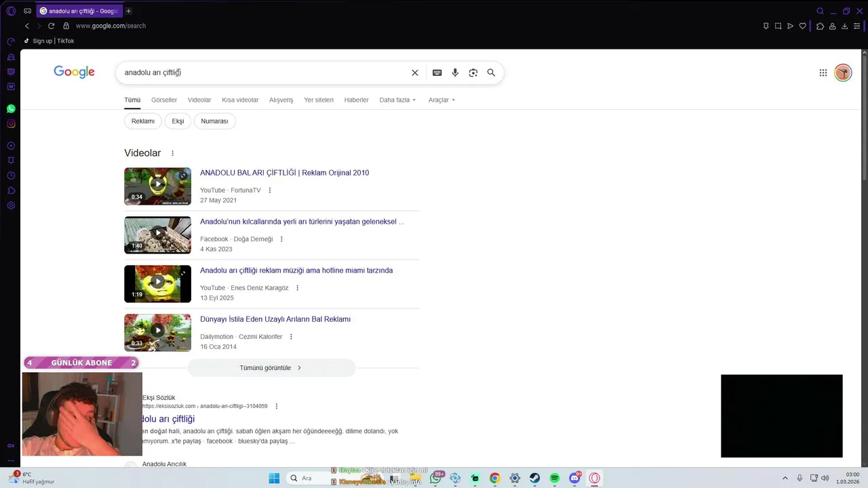Search by image with Google Lens
The width and height of the screenshot is (868, 488).
click(473, 73)
